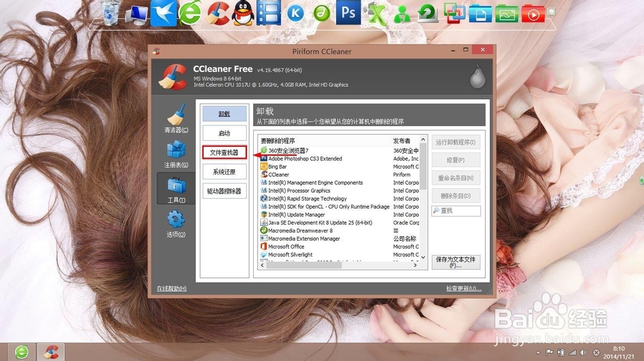
Task: Open the green refresh-arrow laptop icon in dock
Action: 428,14
